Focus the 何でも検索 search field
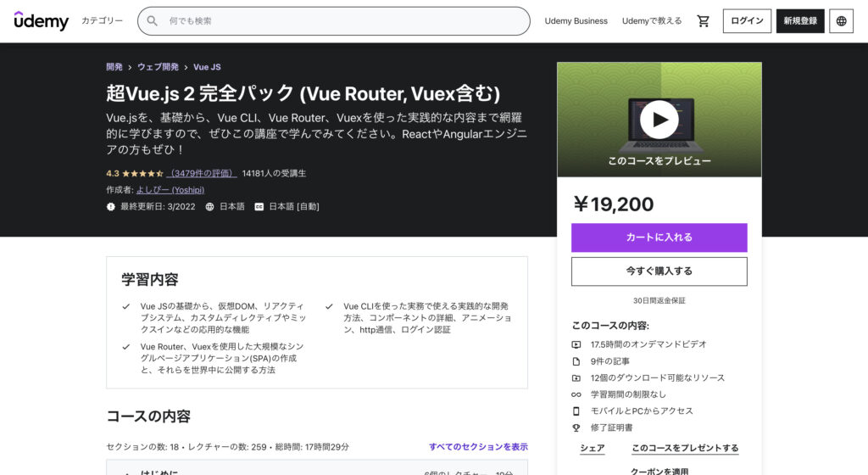The height and width of the screenshot is (475, 868). pos(333,21)
